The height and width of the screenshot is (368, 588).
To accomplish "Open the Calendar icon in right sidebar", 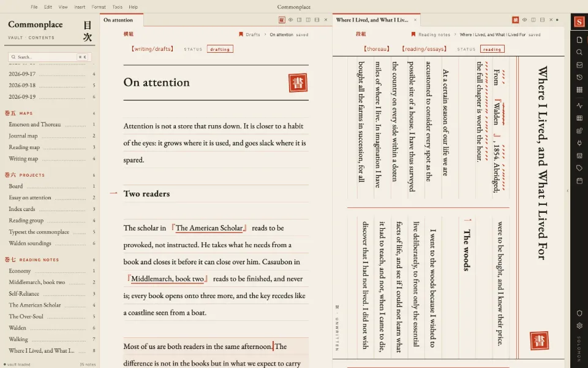I will pos(579,180).
